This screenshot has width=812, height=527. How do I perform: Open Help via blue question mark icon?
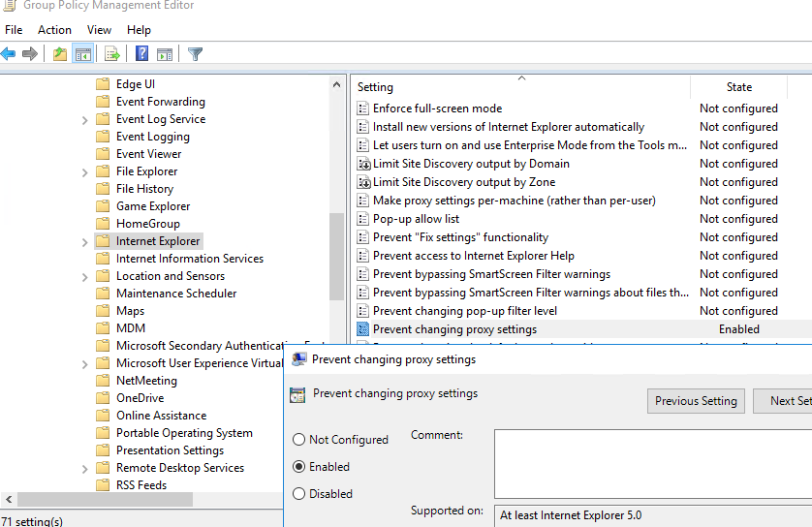pos(141,54)
